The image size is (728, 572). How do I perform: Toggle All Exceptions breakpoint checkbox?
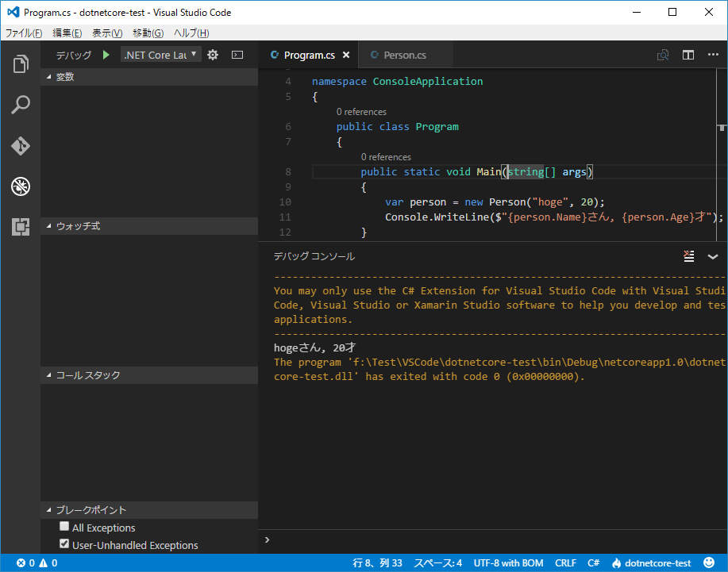pos(64,526)
